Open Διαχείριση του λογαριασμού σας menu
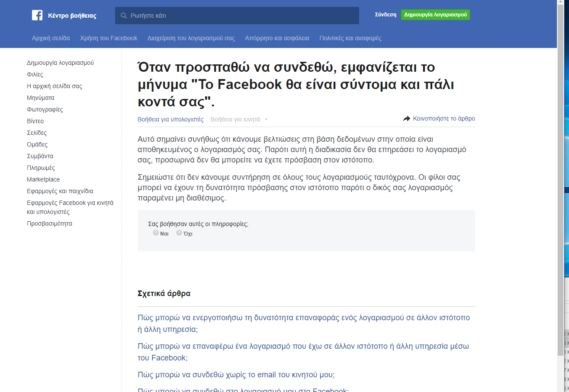569x392 pixels. (191, 38)
